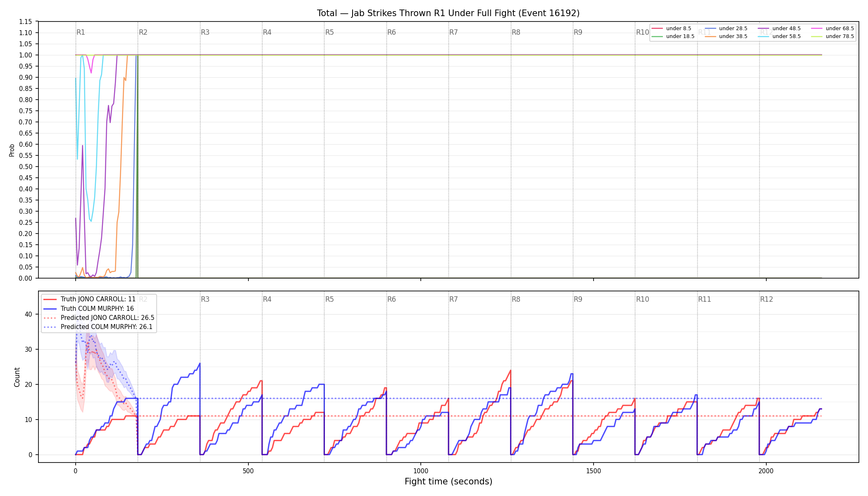
Task: Click the R4 round label in count plot
Action: pos(267,299)
